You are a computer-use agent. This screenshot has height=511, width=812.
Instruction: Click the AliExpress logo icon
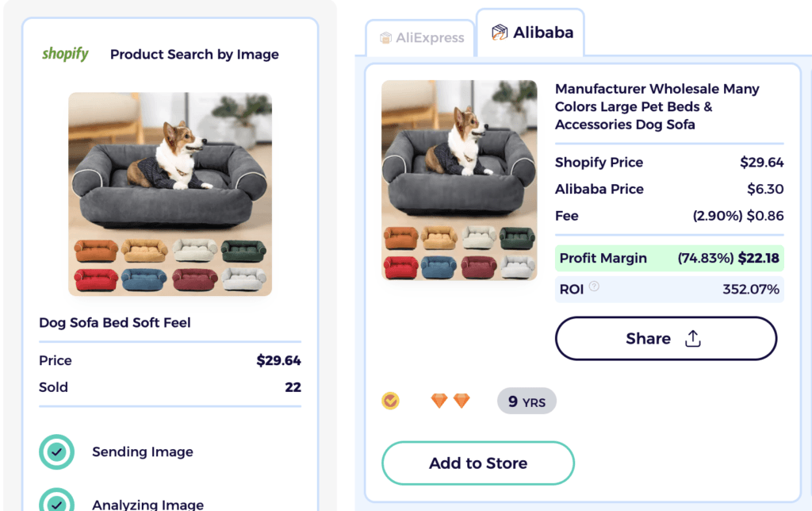click(x=386, y=37)
